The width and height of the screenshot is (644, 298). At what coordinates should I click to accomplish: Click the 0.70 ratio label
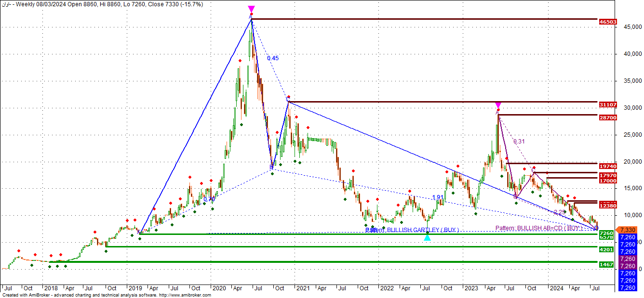(x=209, y=199)
